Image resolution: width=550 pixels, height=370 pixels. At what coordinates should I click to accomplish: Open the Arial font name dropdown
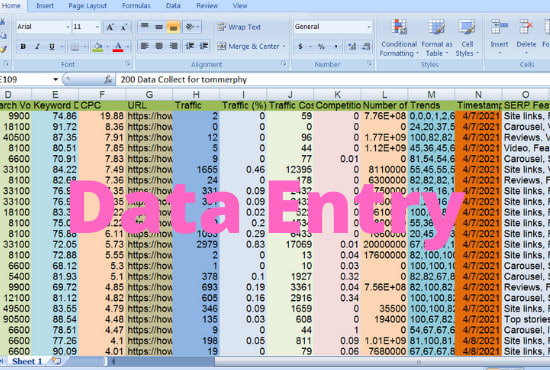point(68,27)
